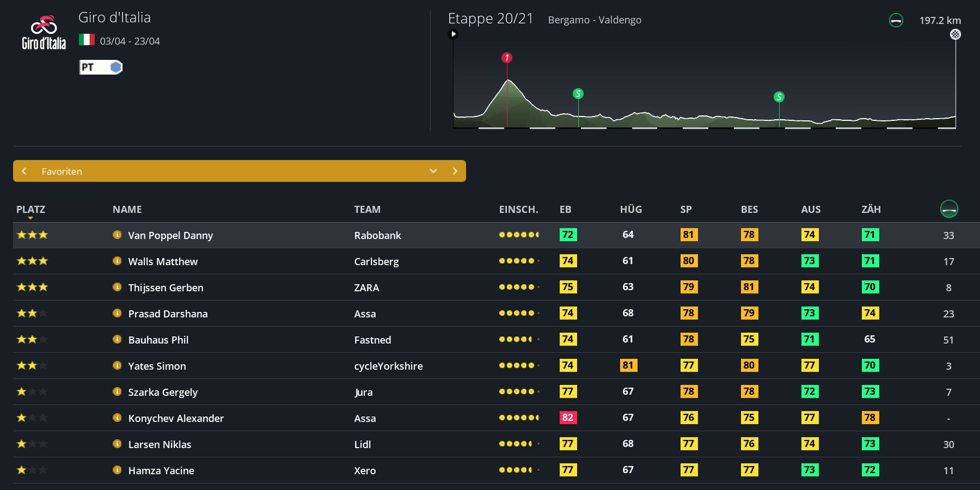Click the info icon next to Van Poppel Danny
The image size is (980, 490).
coord(117,235)
